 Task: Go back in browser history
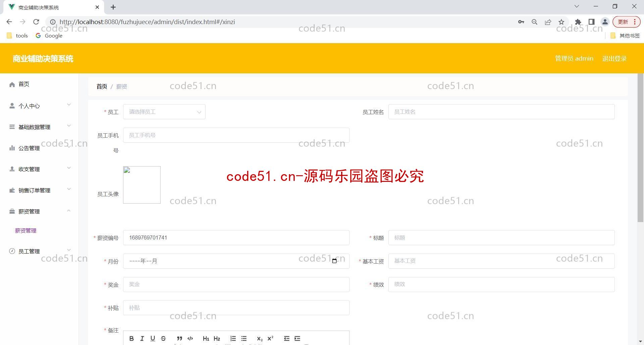[x=9, y=22]
